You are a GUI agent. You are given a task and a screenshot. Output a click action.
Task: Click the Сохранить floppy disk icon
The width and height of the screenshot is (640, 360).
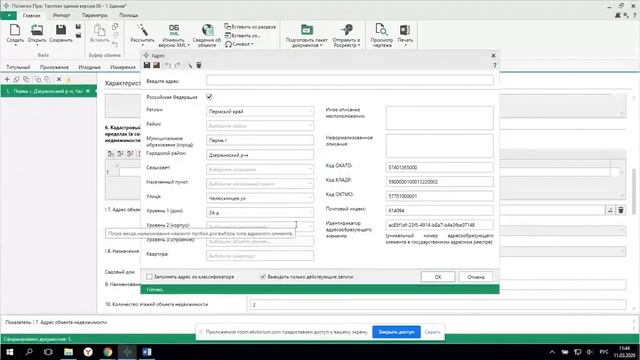pyautogui.click(x=61, y=30)
